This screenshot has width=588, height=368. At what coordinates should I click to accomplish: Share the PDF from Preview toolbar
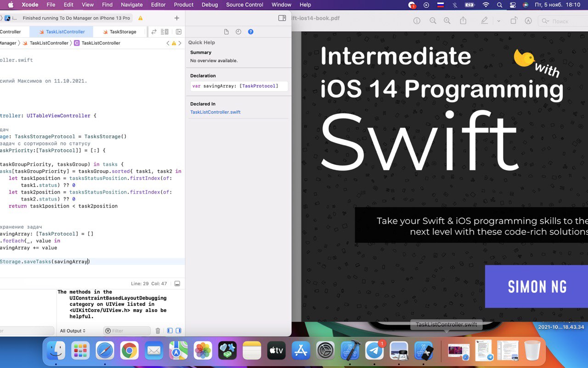[x=463, y=21]
